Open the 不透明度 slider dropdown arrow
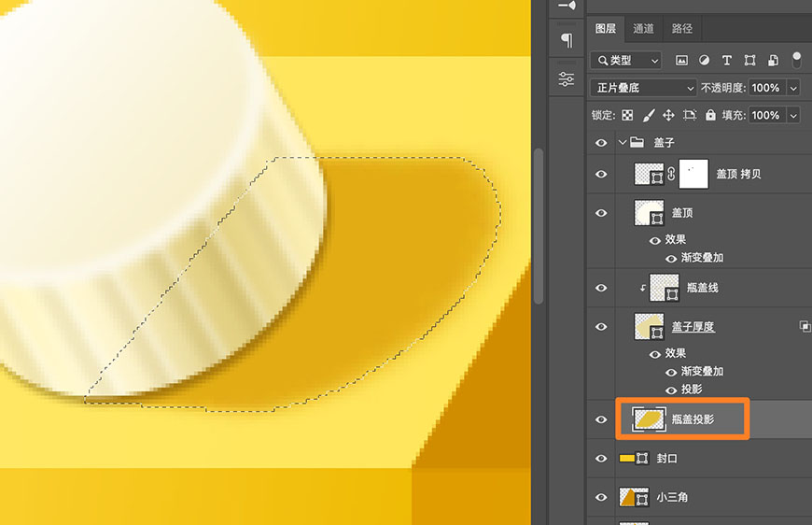This screenshot has width=812, height=525. click(793, 88)
